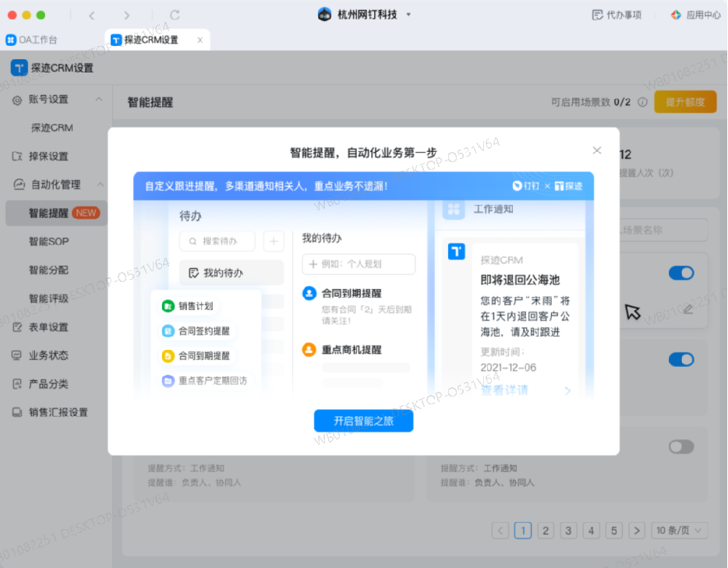Viewport: 728px width, 568px height.
Task: Switch to the OA工作台 tab
Action: point(32,40)
